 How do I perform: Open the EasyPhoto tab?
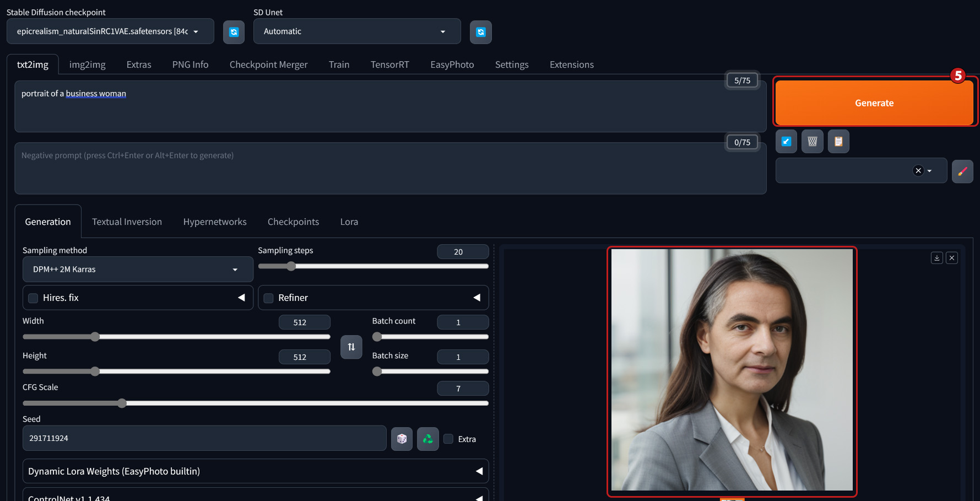452,64
